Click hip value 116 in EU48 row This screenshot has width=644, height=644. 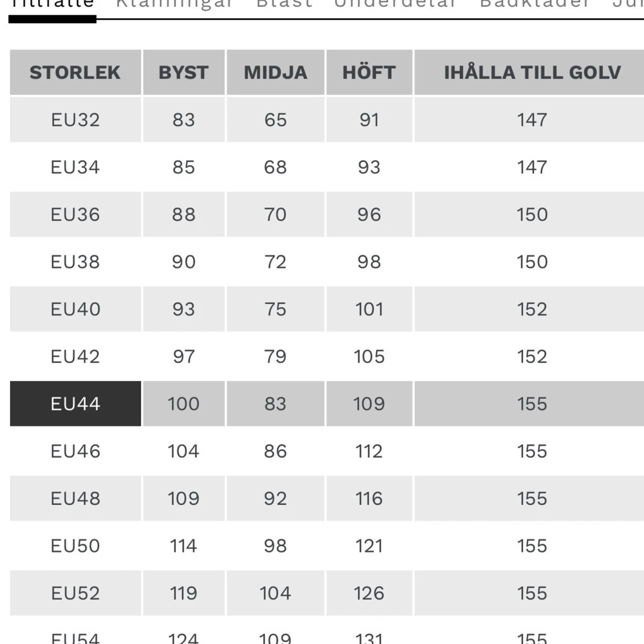click(369, 498)
